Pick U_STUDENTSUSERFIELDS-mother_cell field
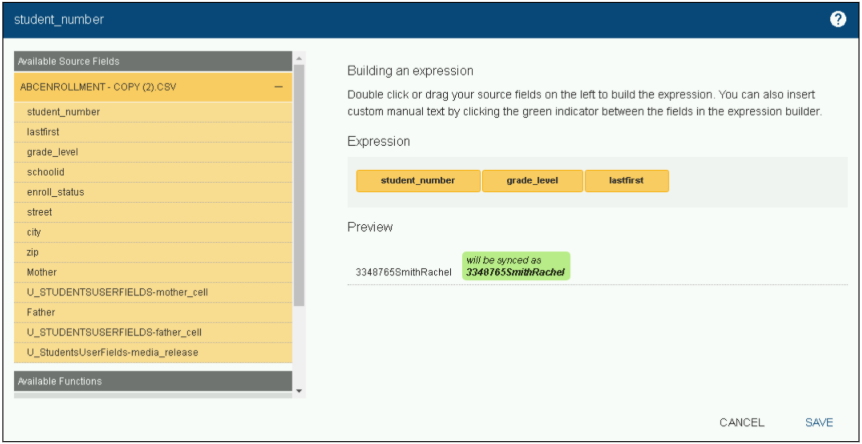Image resolution: width=862 pixels, height=444 pixels. (x=117, y=292)
